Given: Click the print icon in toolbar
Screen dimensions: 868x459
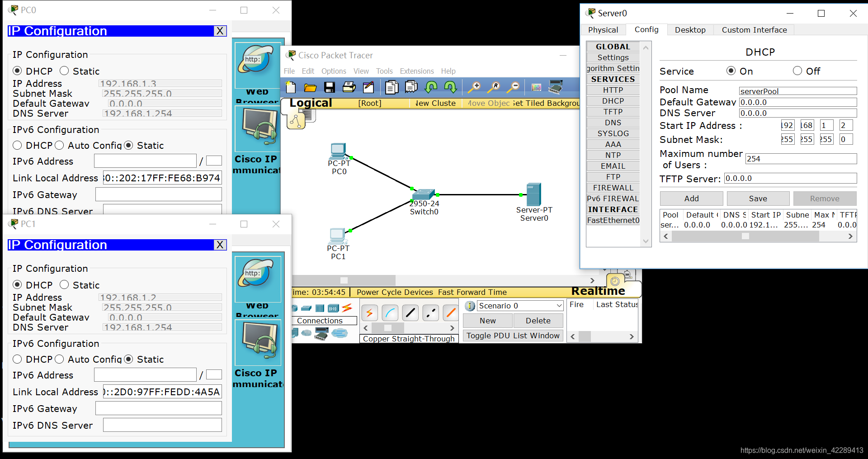Looking at the screenshot, I should pos(349,87).
